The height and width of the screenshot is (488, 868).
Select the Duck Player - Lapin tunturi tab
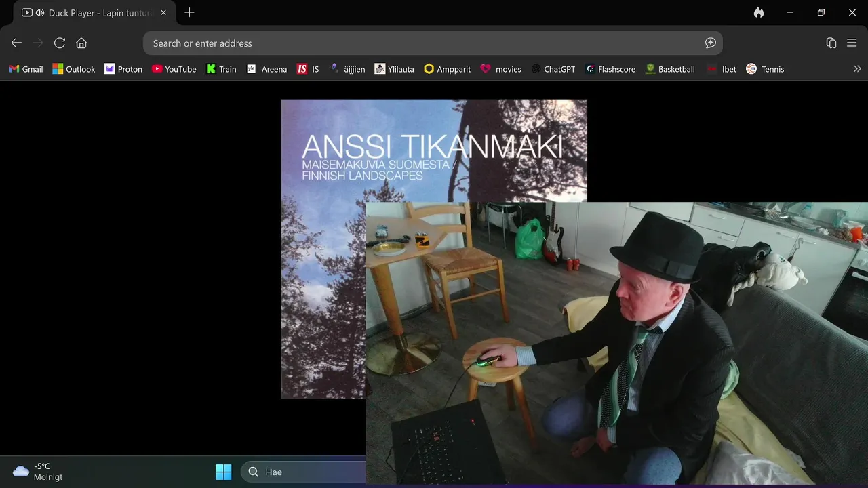pyautogui.click(x=94, y=13)
